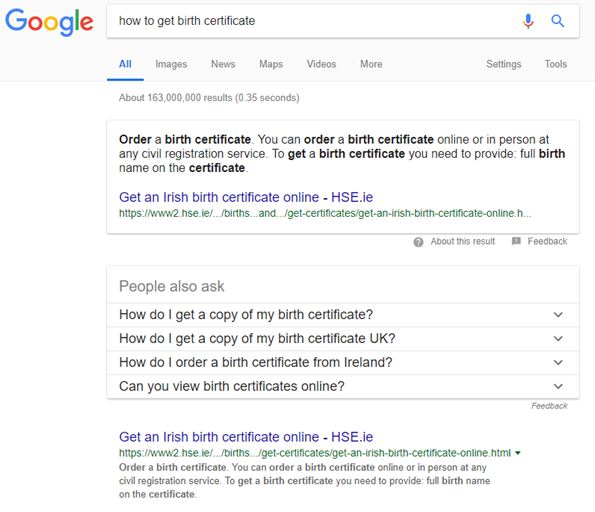Click the voice search microphone icon
The image size is (595, 512).
[528, 21]
